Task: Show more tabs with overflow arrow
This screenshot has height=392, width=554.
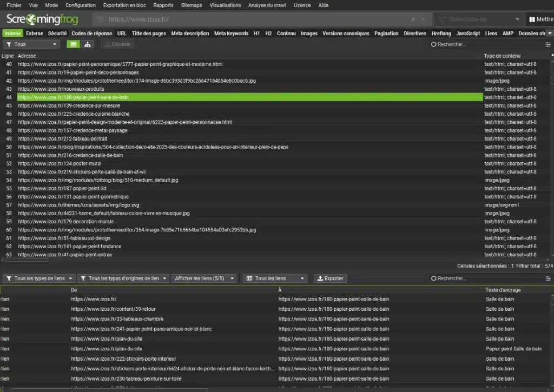Action: (x=550, y=34)
